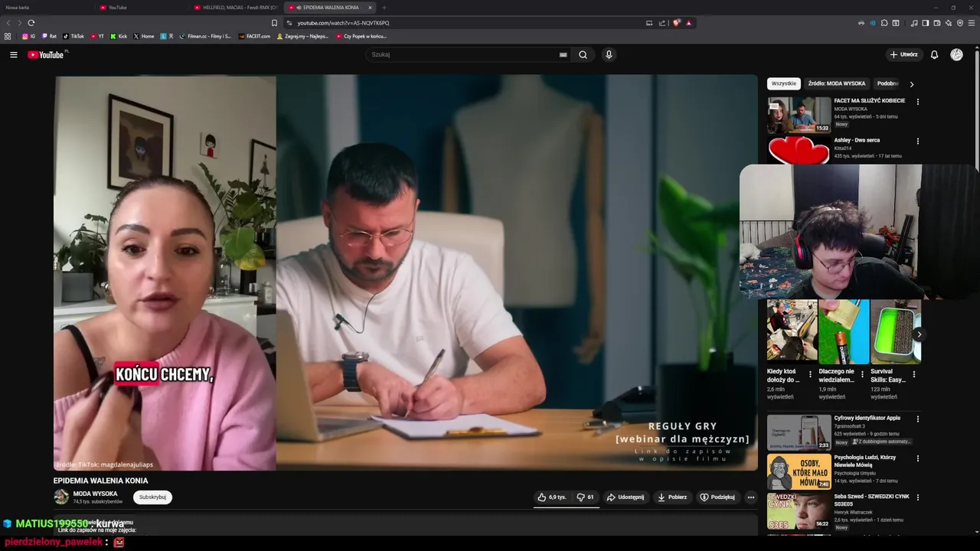Click the Udostępnij share button
980x551 pixels.
(x=625, y=497)
